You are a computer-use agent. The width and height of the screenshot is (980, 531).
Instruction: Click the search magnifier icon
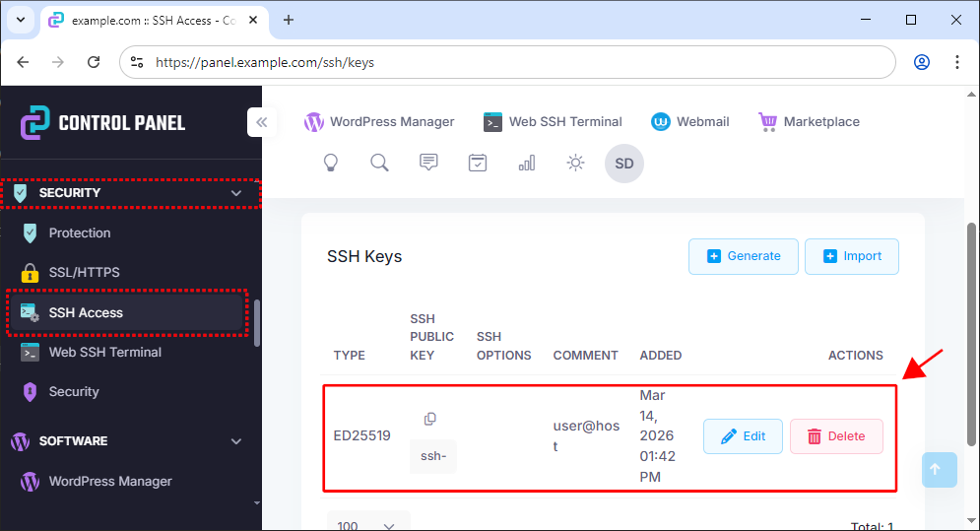(379, 164)
